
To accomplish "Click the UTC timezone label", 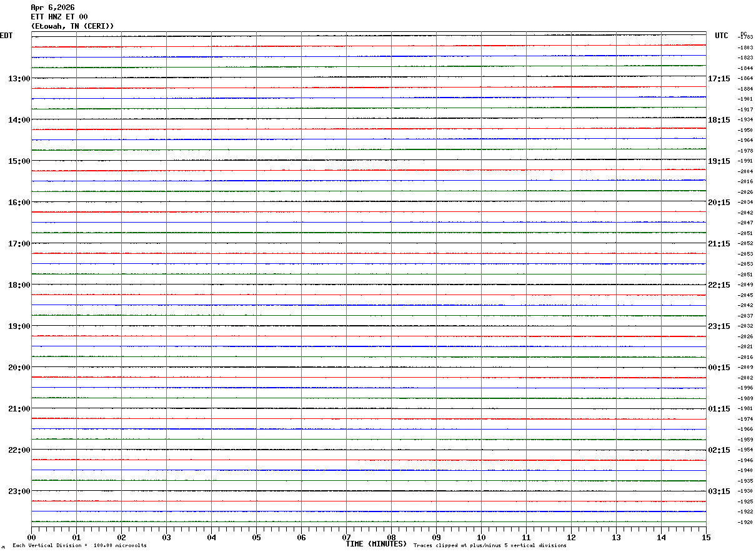I will (x=722, y=36).
